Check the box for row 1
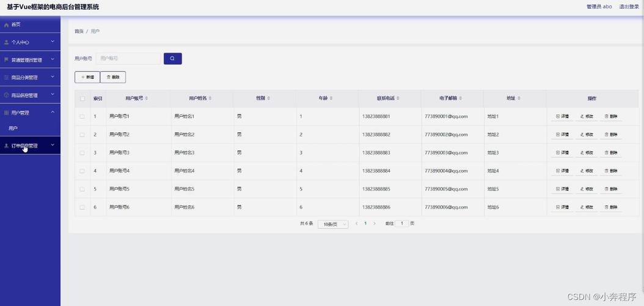Image resolution: width=644 pixels, height=306 pixels. click(x=82, y=116)
